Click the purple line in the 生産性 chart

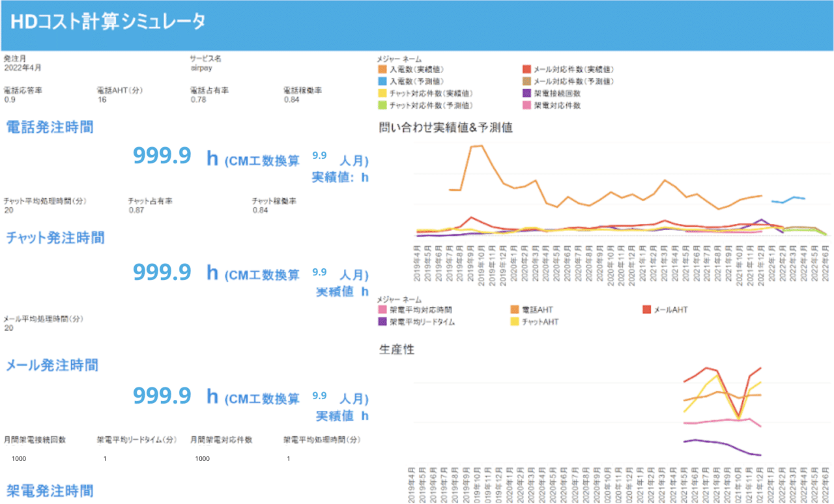(722, 447)
